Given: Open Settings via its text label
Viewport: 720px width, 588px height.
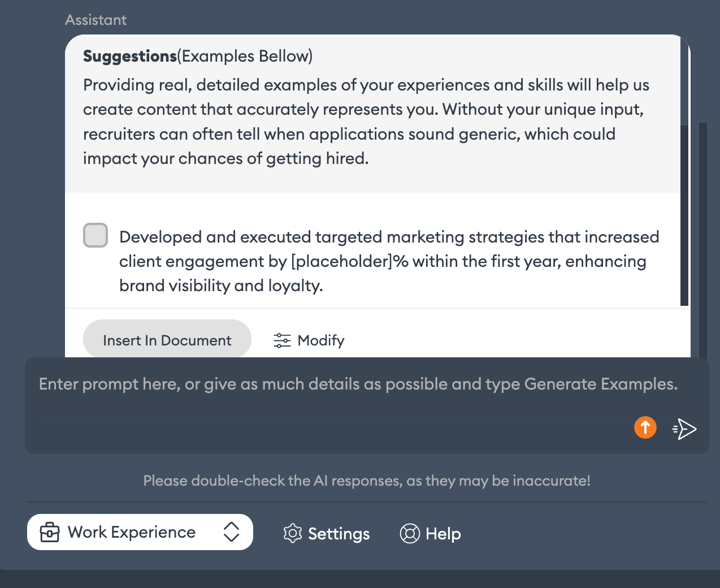Looking at the screenshot, I should tap(339, 534).
